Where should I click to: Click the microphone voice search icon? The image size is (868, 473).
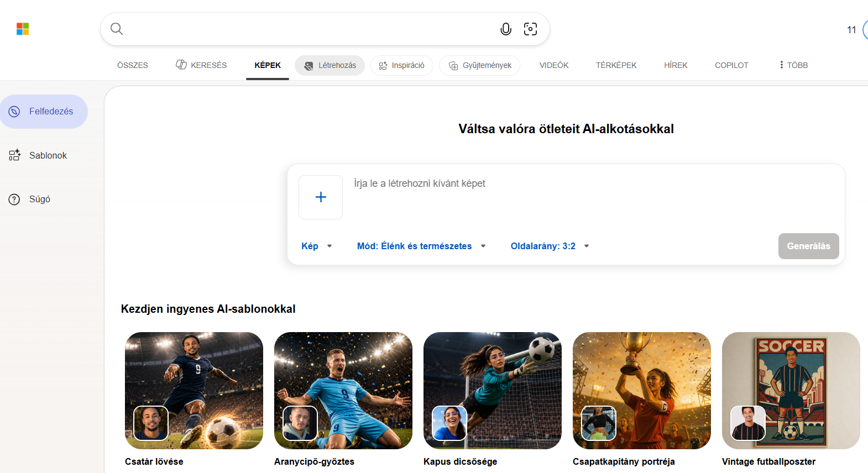click(x=505, y=29)
